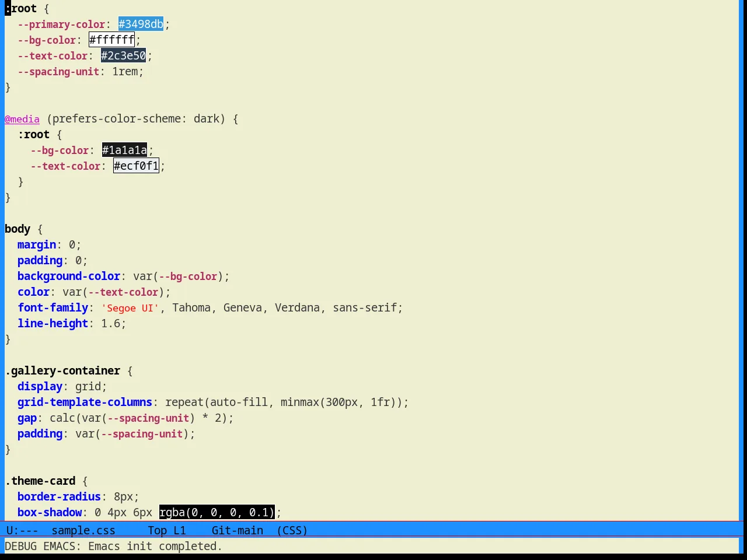
Task: Click the grid-template-columns property
Action: click(85, 402)
